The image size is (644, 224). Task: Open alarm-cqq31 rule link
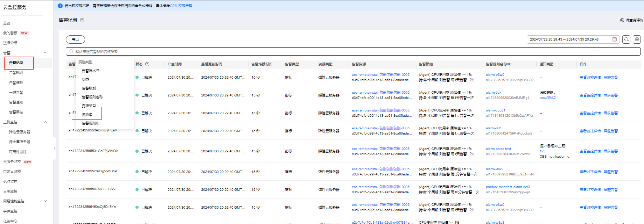point(496,110)
